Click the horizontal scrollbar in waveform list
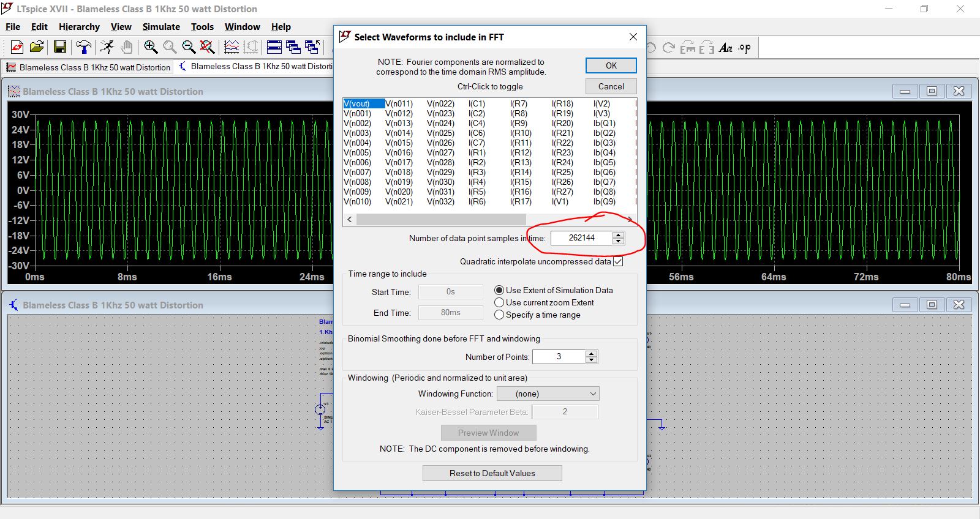Image resolution: width=980 pixels, height=519 pixels. click(x=441, y=219)
